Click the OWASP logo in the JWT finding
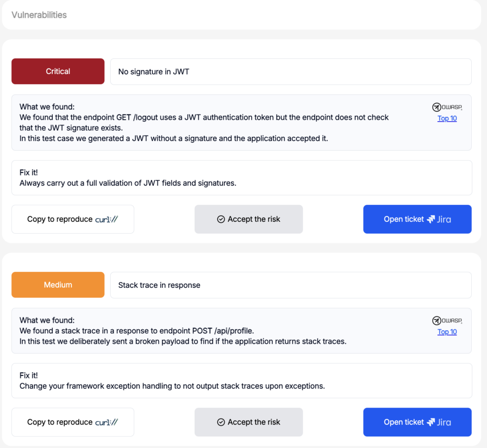Screen dimensions: 487x448 coord(447,107)
